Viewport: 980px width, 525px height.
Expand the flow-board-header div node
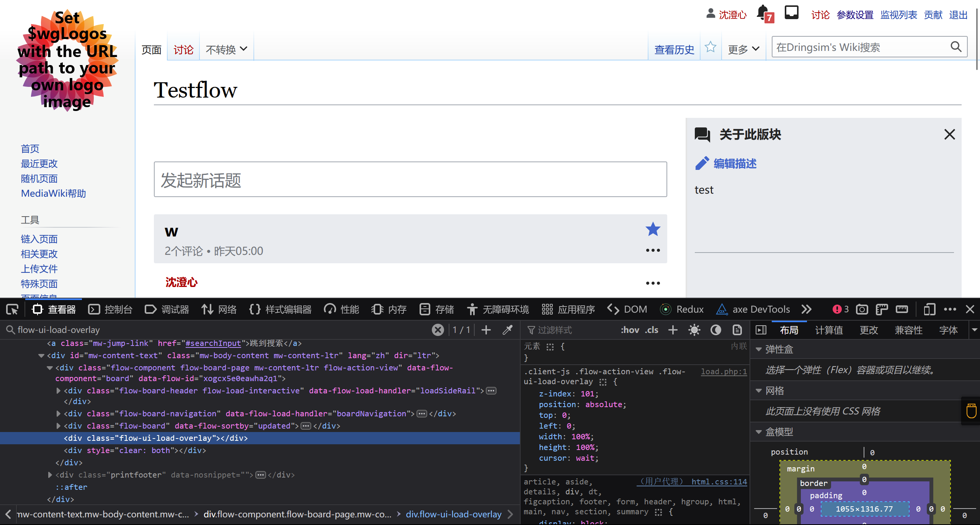pyautogui.click(x=58, y=391)
